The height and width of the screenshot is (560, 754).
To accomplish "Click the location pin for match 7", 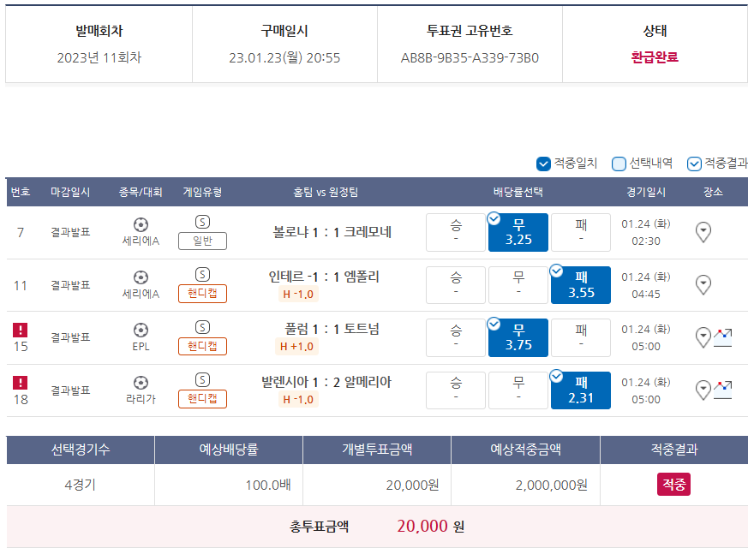I will [703, 232].
